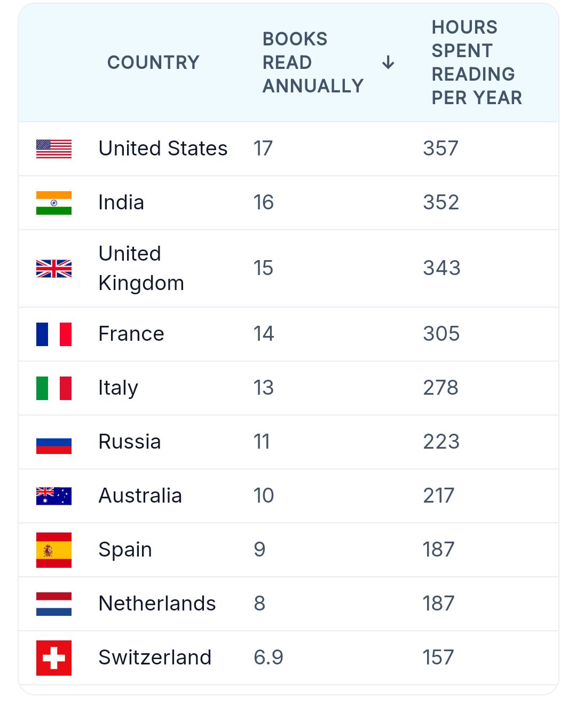Click the India flag icon
This screenshot has height=728, width=576.
point(54,203)
